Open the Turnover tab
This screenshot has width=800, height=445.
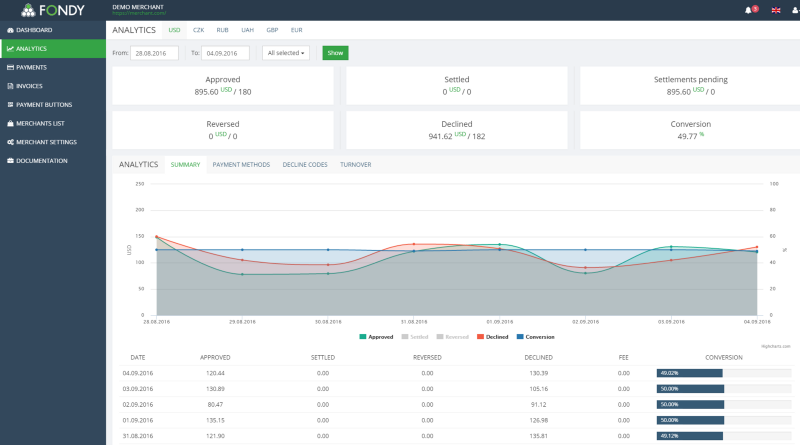tap(356, 165)
